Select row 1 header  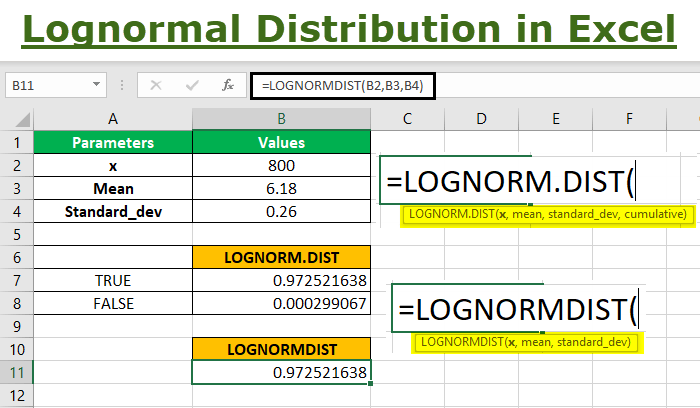click(x=17, y=142)
